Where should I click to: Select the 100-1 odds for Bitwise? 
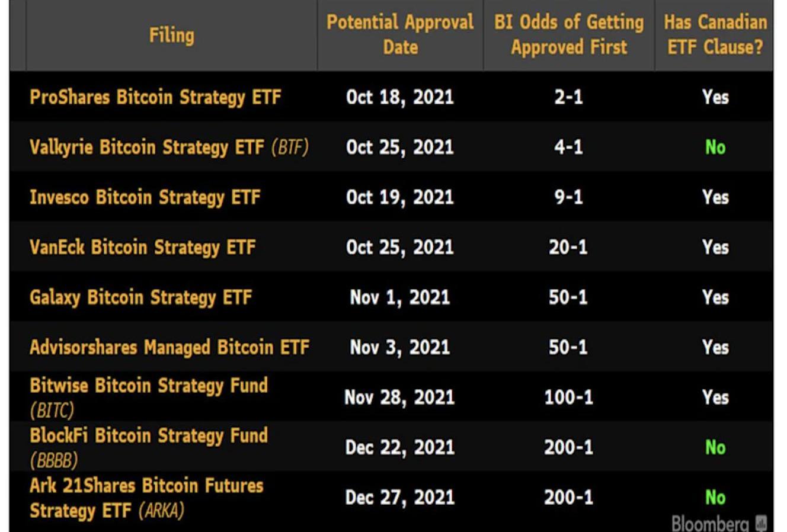(x=568, y=397)
